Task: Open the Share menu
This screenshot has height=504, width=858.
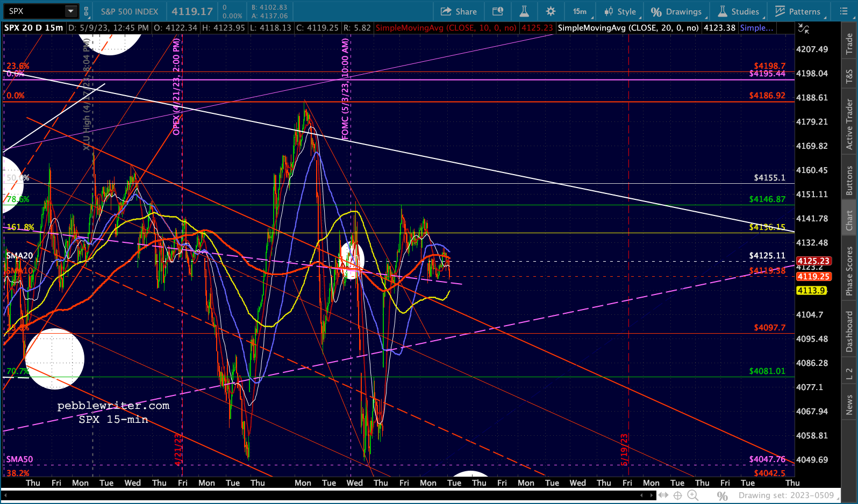Action: click(x=459, y=11)
